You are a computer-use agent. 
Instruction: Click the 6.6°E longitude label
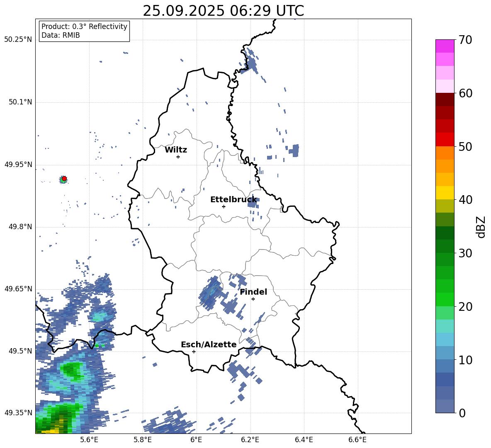tap(357, 440)
